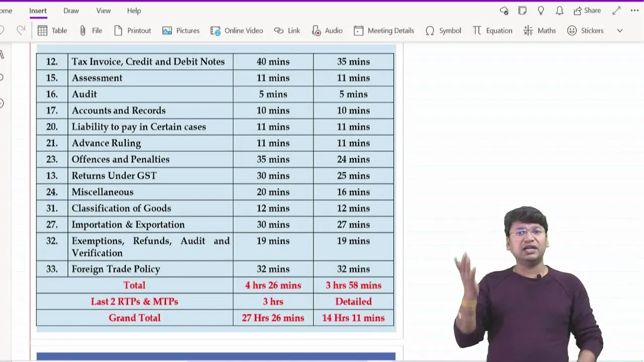
Task: Open the View tab
Action: [x=103, y=11]
